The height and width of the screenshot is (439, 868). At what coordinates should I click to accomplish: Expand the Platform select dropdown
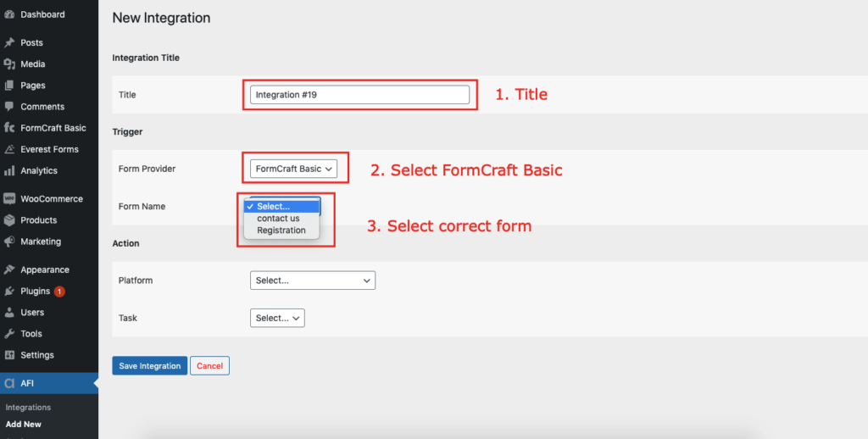pyautogui.click(x=313, y=281)
